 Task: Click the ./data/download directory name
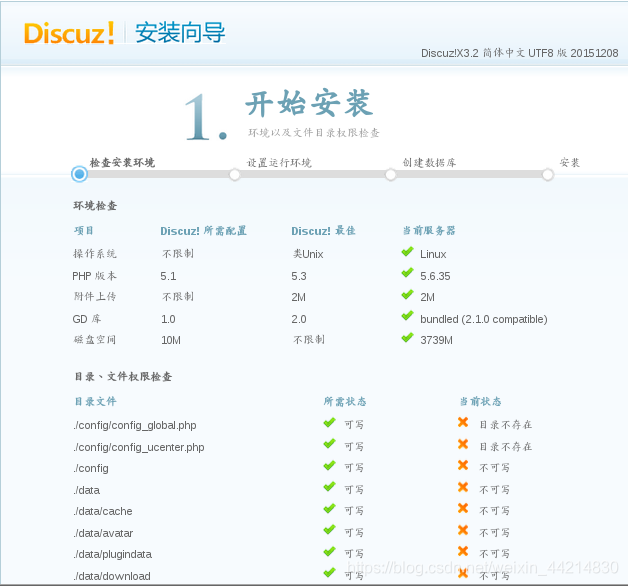[x=112, y=576]
